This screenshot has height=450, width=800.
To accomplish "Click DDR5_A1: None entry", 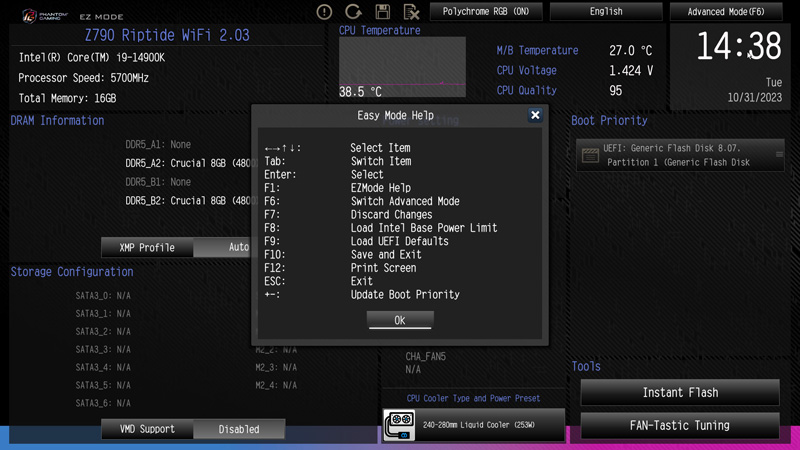I will tap(158, 144).
